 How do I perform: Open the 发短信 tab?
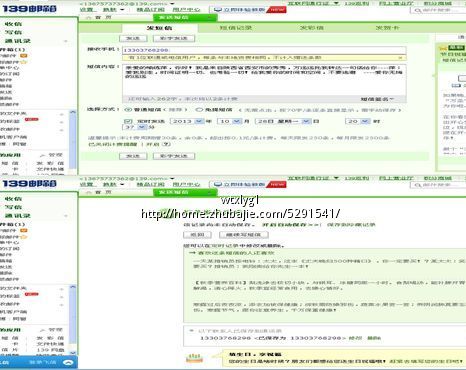160,28
